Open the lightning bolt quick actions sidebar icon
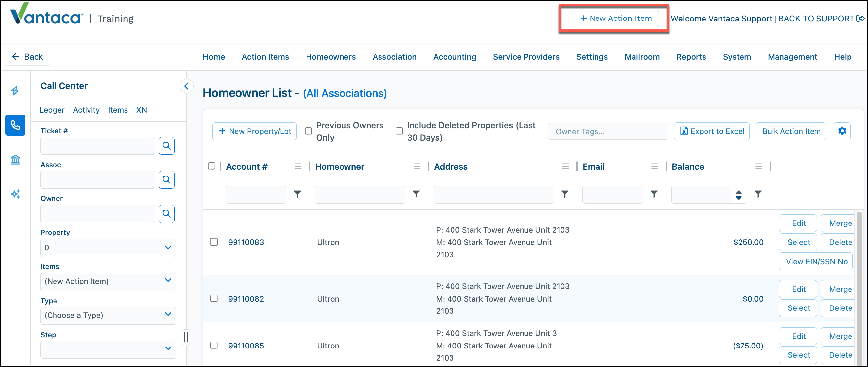The width and height of the screenshot is (868, 367). pos(15,90)
